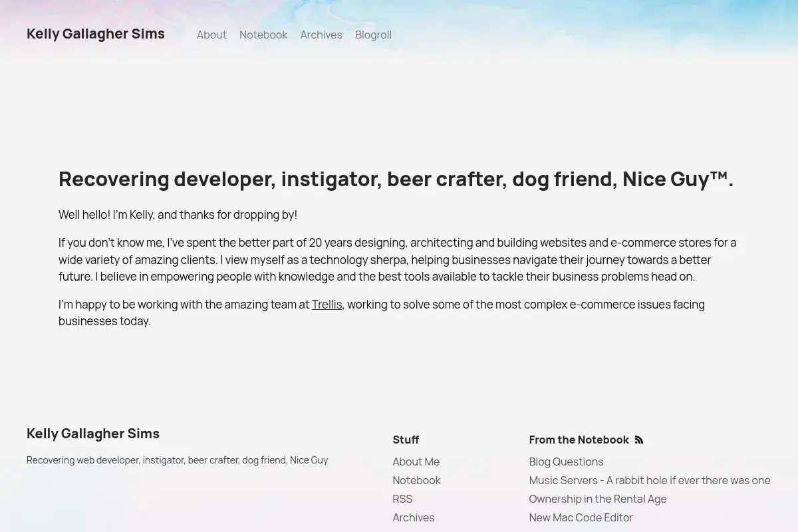Click the Stuff footer heading
The image size is (798, 532).
406,440
